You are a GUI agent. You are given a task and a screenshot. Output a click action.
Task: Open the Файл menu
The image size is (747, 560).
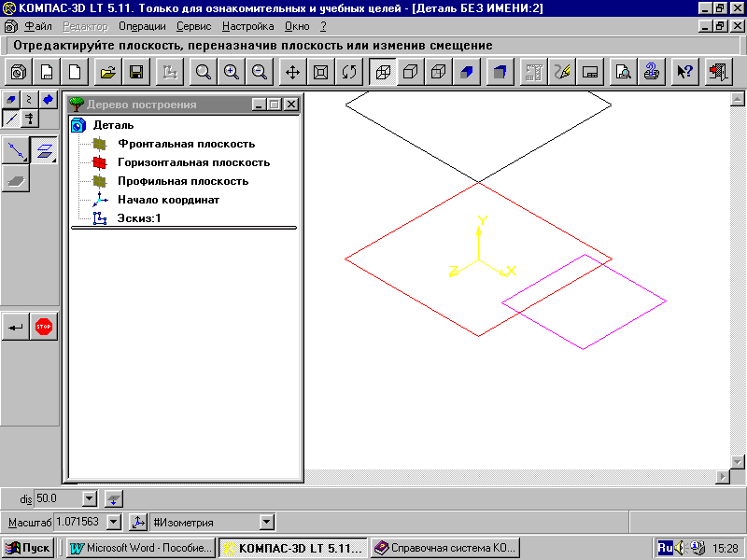click(x=38, y=27)
